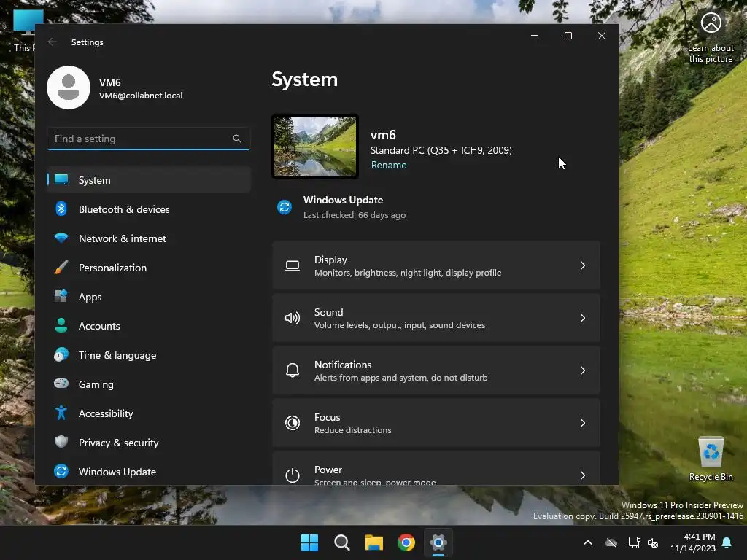This screenshot has height=560, width=747.
Task: Open taskbar Search
Action: 342,542
